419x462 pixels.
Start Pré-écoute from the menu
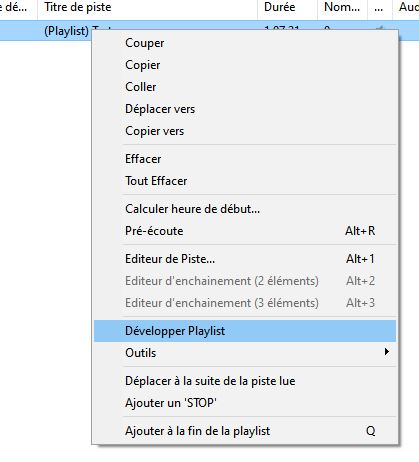pos(245,231)
